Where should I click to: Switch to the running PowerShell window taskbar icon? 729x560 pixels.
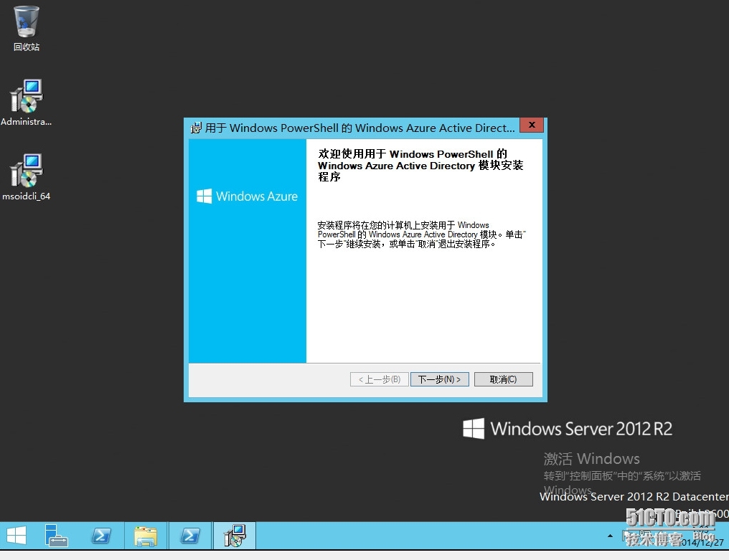190,536
